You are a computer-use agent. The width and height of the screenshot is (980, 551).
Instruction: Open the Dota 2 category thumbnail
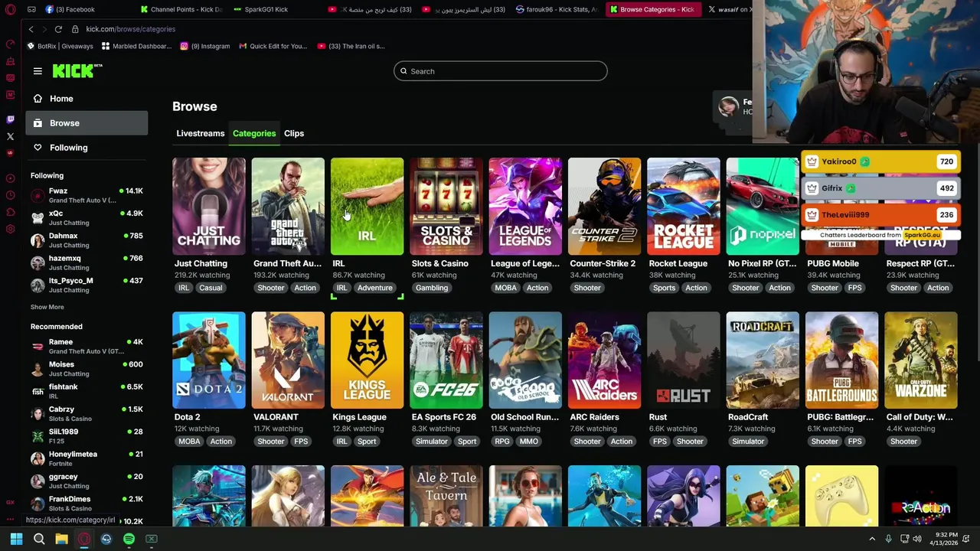(209, 360)
